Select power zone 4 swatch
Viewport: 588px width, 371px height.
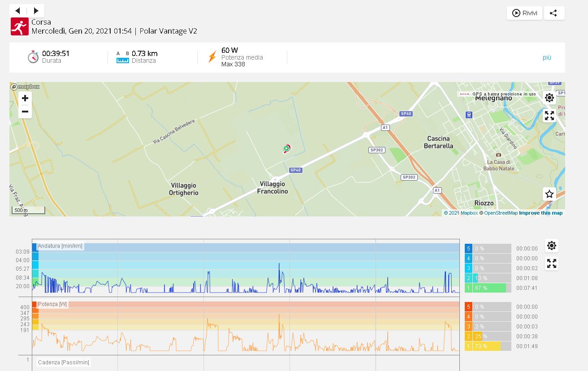point(468,316)
